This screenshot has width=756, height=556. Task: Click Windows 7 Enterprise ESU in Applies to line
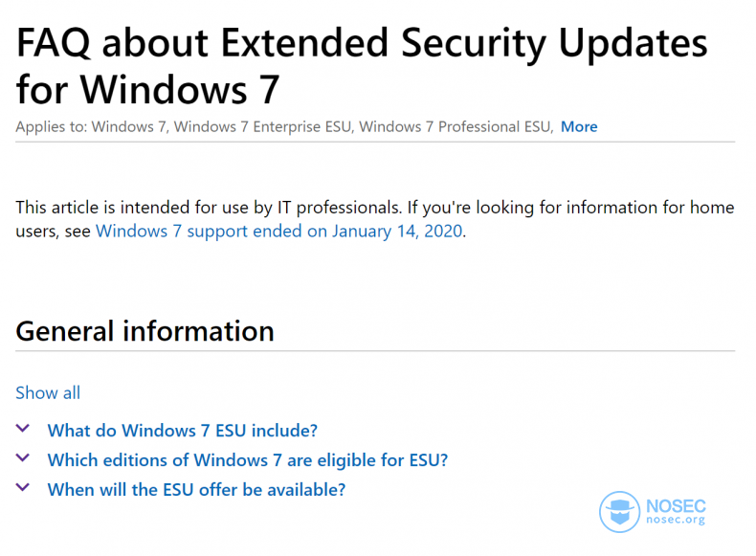(264, 127)
